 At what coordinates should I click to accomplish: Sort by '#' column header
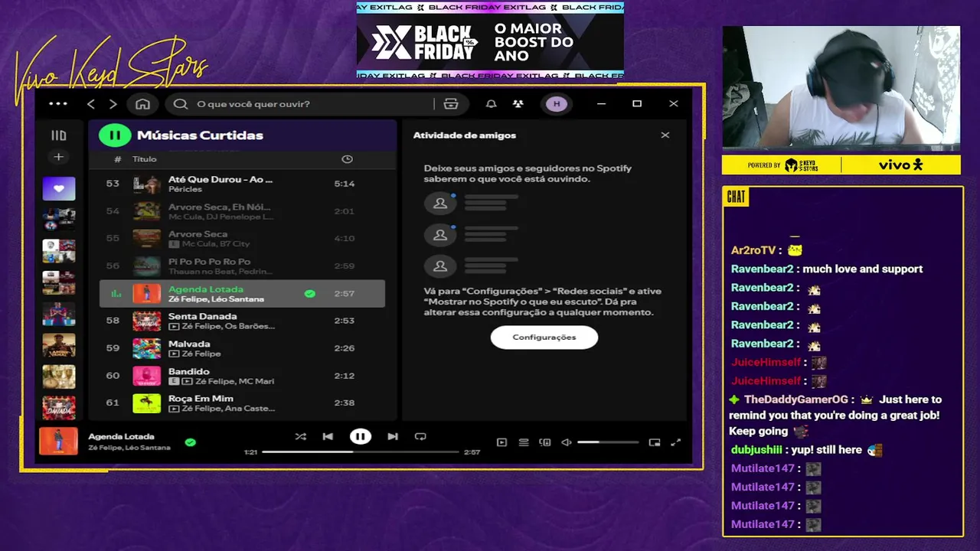tap(117, 159)
